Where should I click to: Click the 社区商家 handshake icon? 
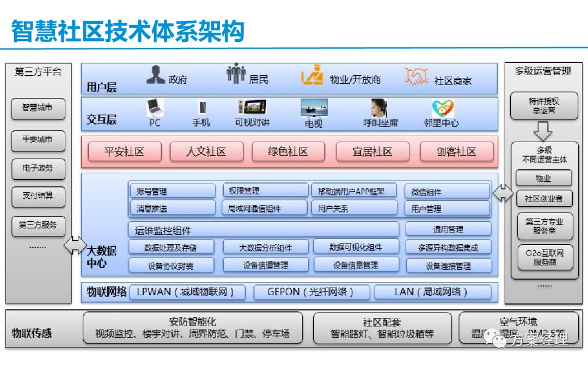416,77
